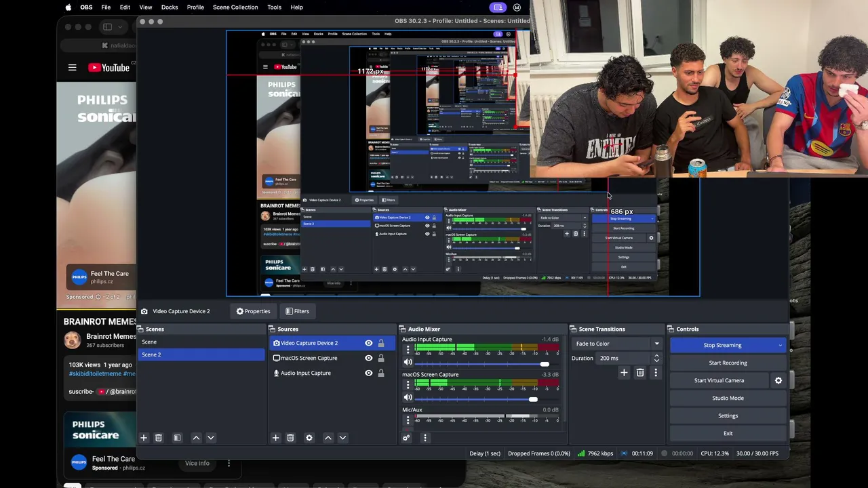Remove the scene transition with the trash icon

[x=640, y=373]
